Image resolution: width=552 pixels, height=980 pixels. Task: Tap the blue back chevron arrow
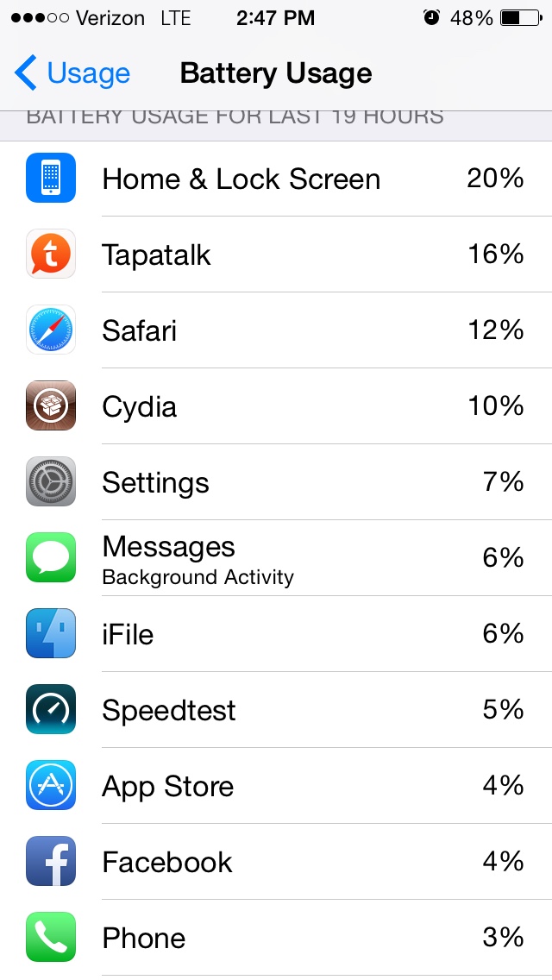(x=25, y=72)
